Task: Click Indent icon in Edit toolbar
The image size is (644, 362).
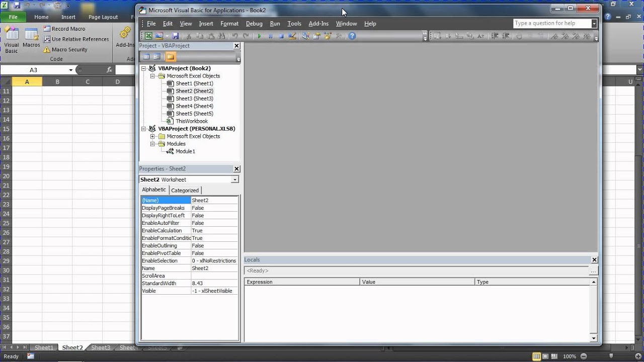Action: tap(495, 36)
